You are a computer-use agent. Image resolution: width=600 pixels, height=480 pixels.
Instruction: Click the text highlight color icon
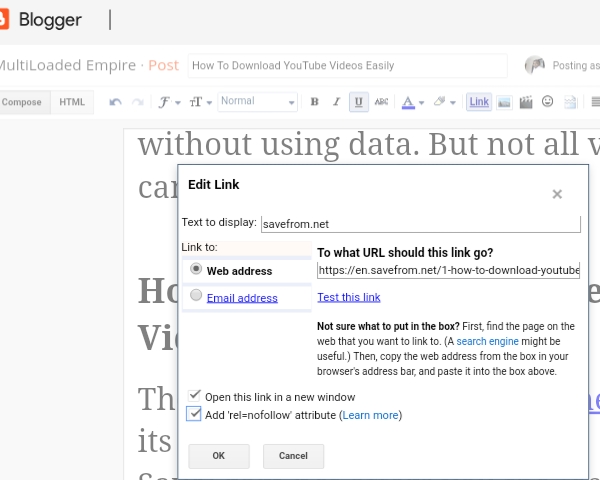click(440, 101)
